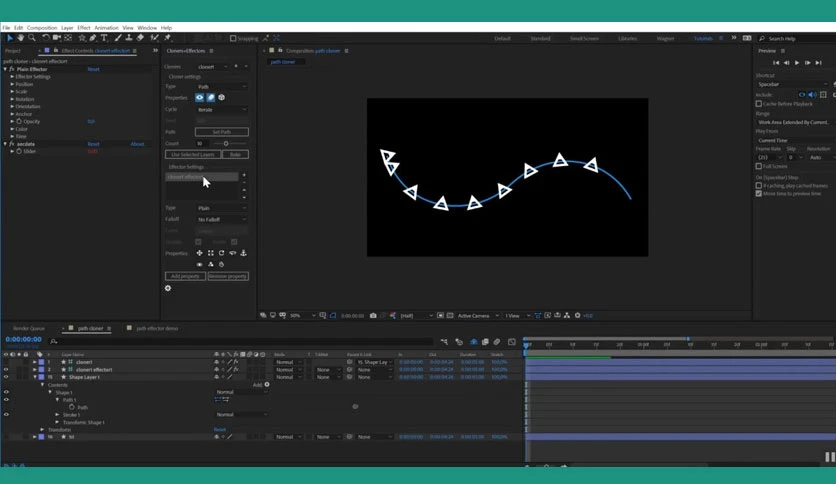Screen dimensions: 836x484
Task: Select the Hand tool
Action: click(20, 38)
